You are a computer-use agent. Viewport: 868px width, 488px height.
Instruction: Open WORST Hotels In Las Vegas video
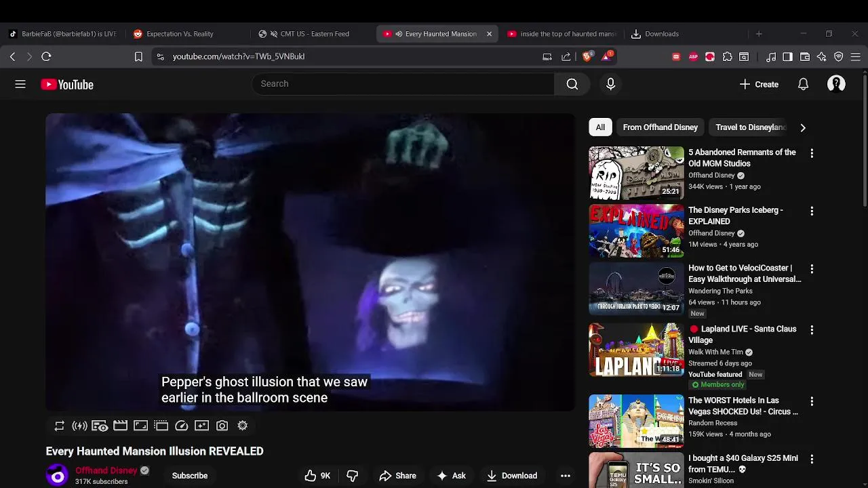[743, 406]
